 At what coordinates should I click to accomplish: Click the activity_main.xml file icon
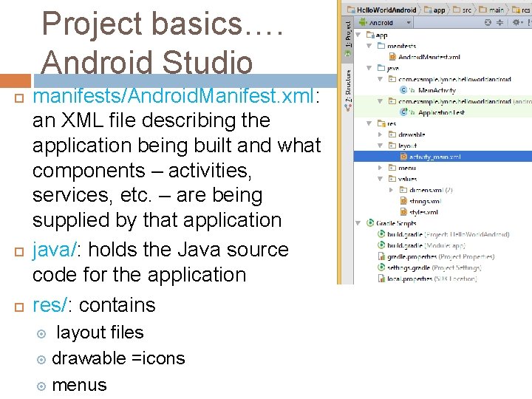[x=403, y=157]
